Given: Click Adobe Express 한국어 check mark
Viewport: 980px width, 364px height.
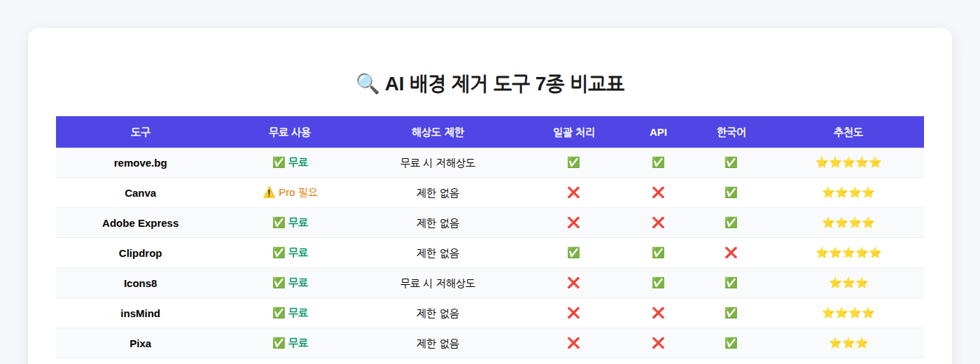Looking at the screenshot, I should [x=731, y=223].
